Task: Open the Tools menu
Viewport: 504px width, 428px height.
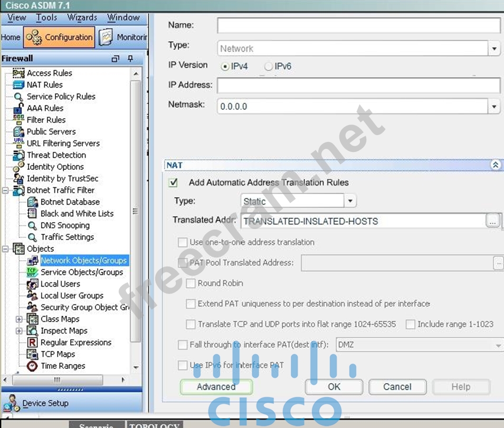Action: [x=46, y=17]
